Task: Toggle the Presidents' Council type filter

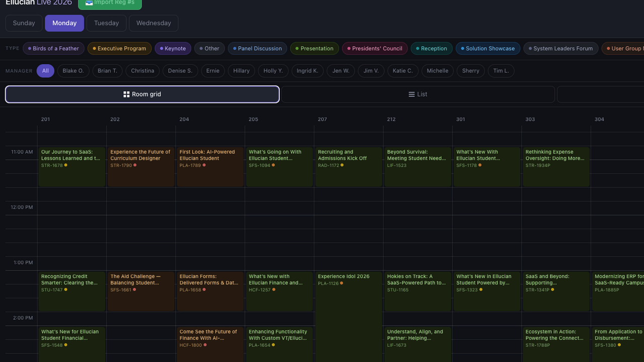Action: coord(375,49)
